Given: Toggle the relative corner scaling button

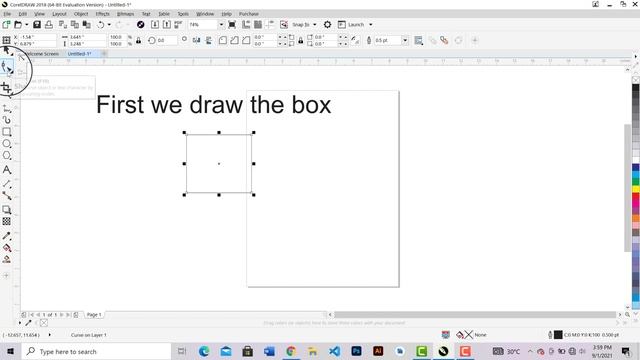Looking at the screenshot, I should 355,40.
